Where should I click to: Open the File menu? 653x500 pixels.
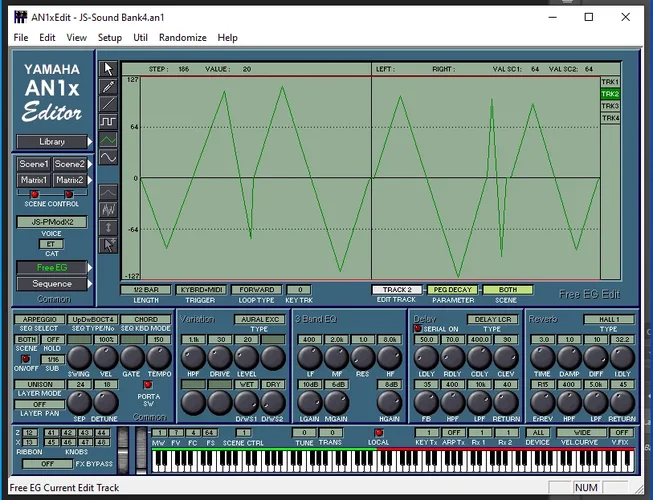tap(21, 37)
